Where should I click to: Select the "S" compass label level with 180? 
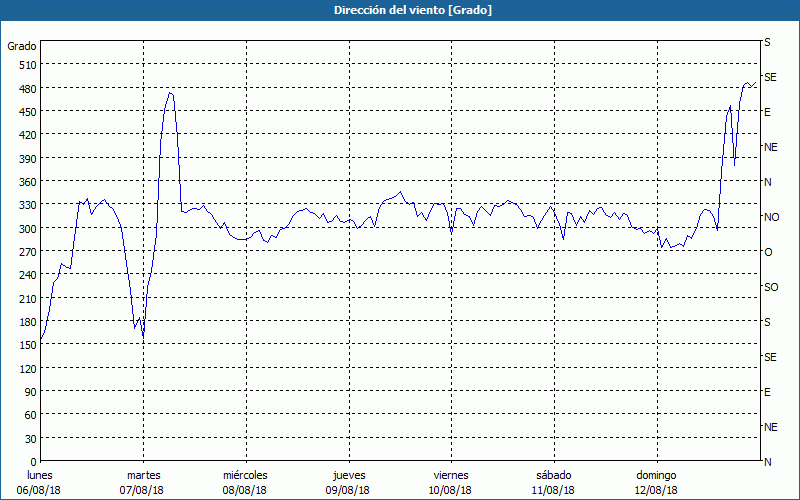[x=767, y=322]
